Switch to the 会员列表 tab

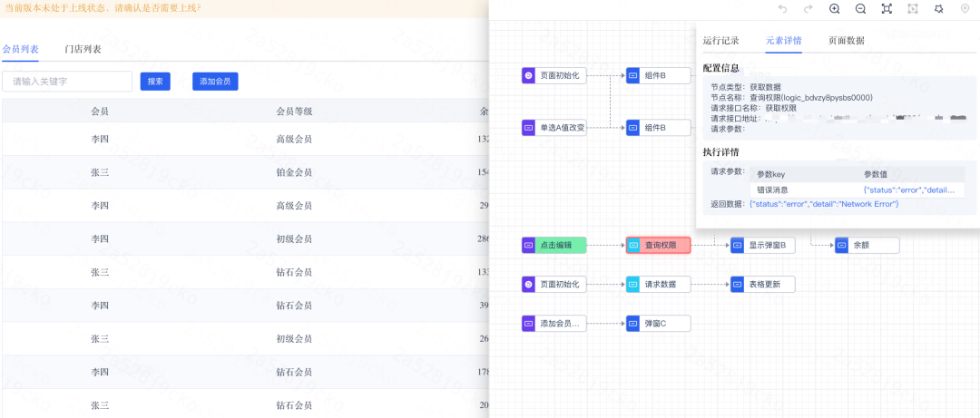coord(20,49)
